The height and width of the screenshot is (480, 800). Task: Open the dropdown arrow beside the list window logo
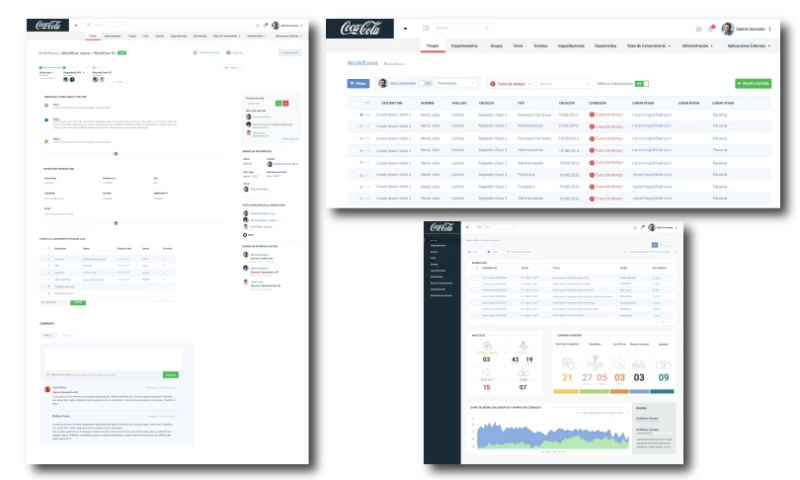[x=405, y=29]
